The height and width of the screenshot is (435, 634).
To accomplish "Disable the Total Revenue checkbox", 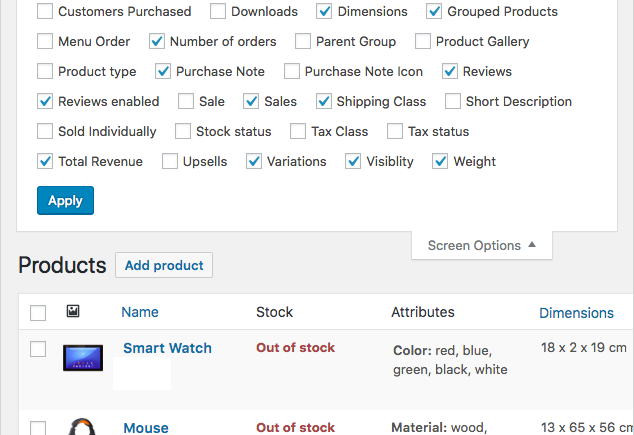I will tap(45, 161).
